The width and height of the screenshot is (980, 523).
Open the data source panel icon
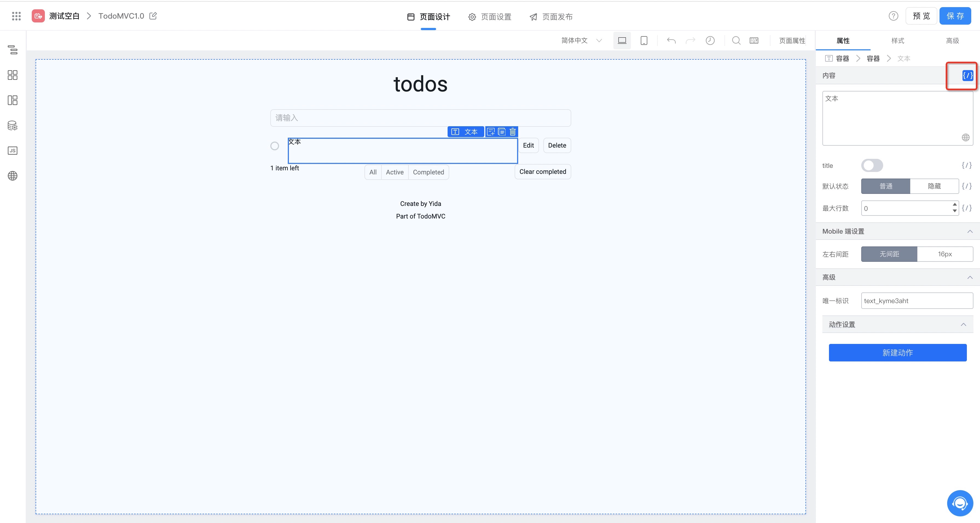click(13, 126)
